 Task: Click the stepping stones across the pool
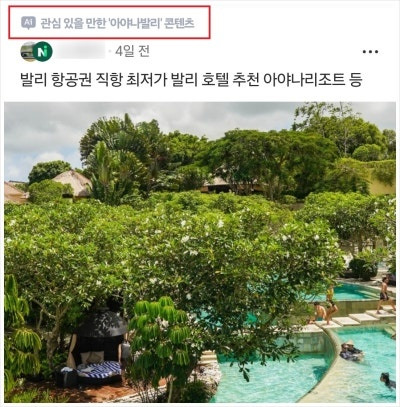click(x=357, y=318)
